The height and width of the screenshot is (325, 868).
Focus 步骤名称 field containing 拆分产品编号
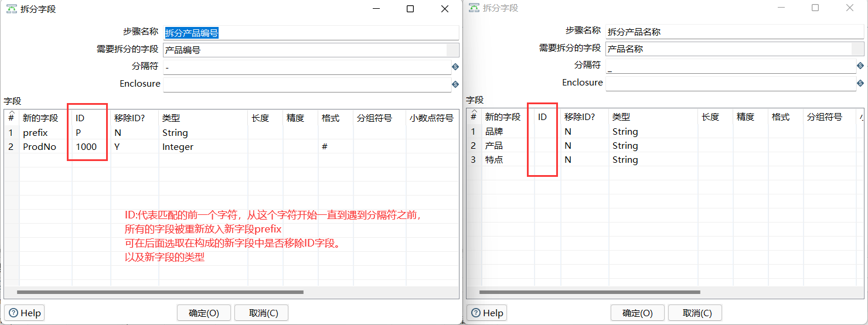coord(311,33)
